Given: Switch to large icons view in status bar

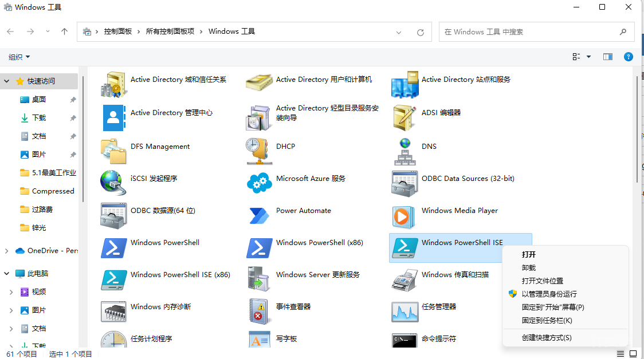Looking at the screenshot, I should tap(633, 354).
